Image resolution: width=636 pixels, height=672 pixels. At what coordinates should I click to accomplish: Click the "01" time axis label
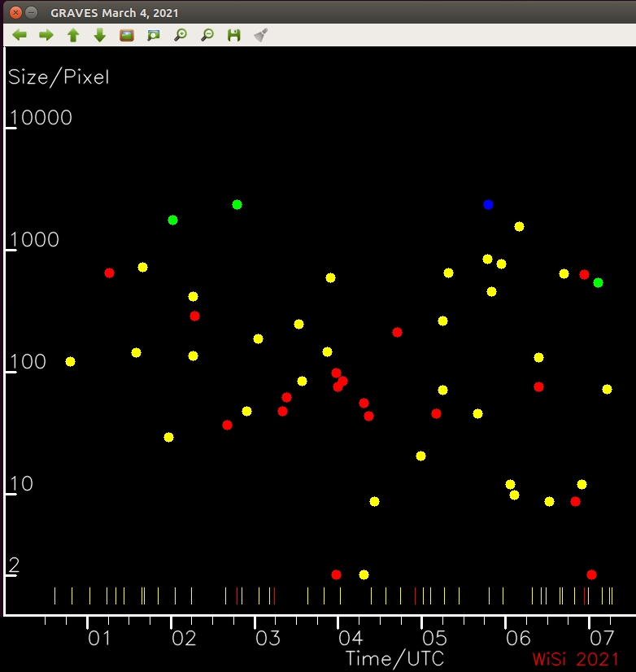100,639
